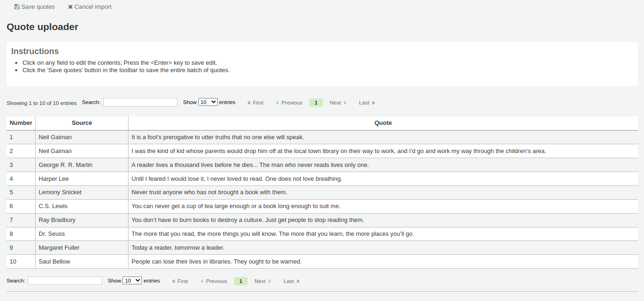
Task: Edit the Harper Lee source cell
Action: [x=54, y=178]
